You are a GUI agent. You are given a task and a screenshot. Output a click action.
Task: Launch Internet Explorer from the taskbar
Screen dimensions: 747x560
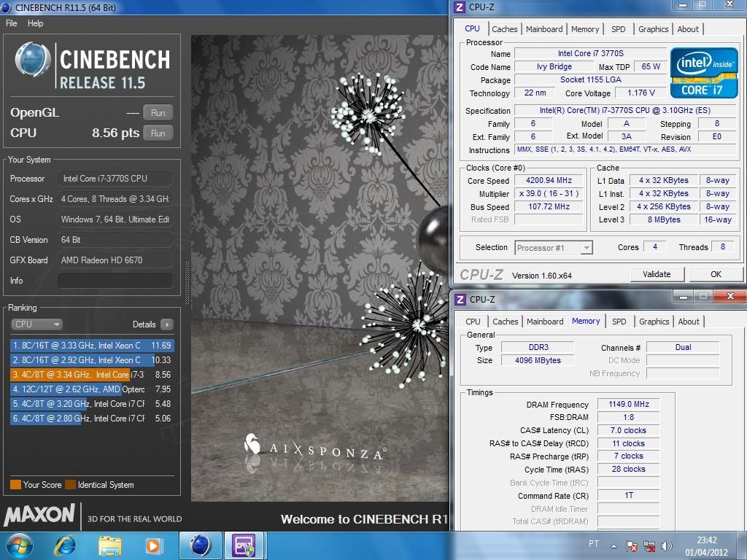[x=65, y=545]
